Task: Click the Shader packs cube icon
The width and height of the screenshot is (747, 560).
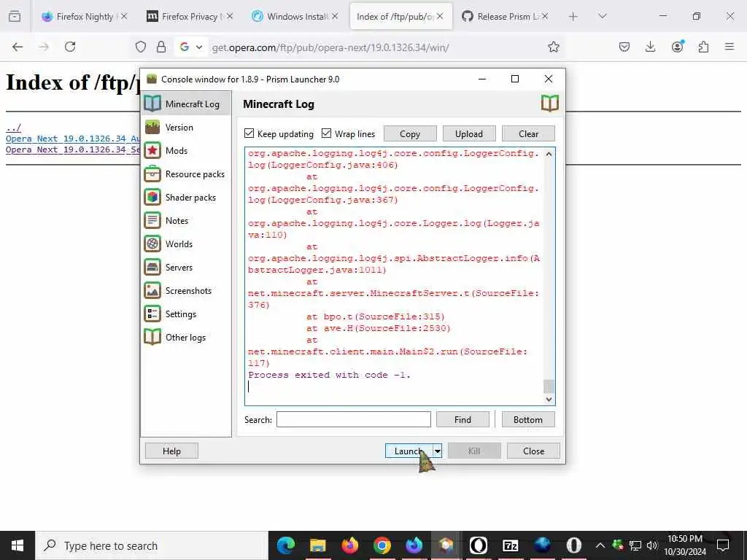Action: 152,197
